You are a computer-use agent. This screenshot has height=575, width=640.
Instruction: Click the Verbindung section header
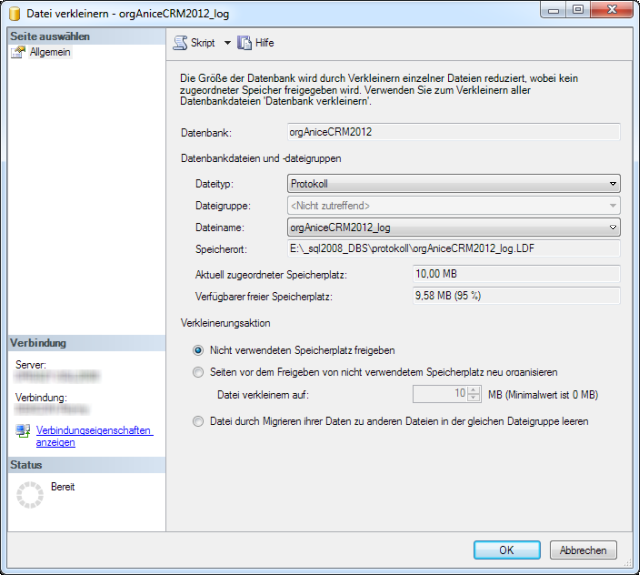pyautogui.click(x=87, y=343)
